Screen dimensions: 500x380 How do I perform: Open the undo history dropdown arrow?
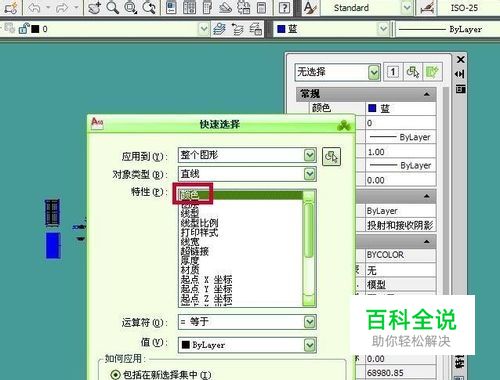click(48, 7)
